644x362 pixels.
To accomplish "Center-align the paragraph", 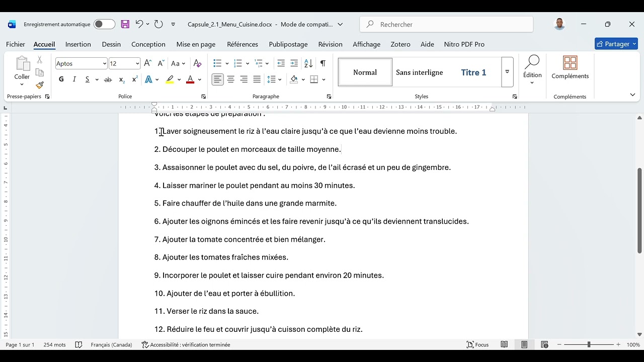I will [x=231, y=79].
